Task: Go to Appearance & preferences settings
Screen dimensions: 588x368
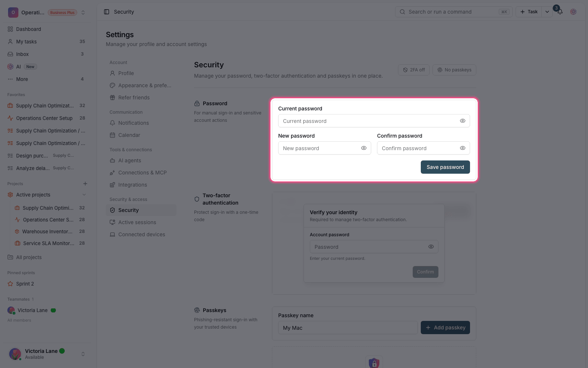Action: (141, 85)
